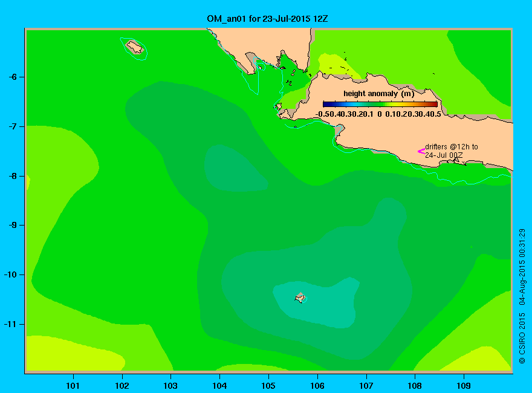
Task: Click the 106 longitude axis label
Action: click(317, 386)
